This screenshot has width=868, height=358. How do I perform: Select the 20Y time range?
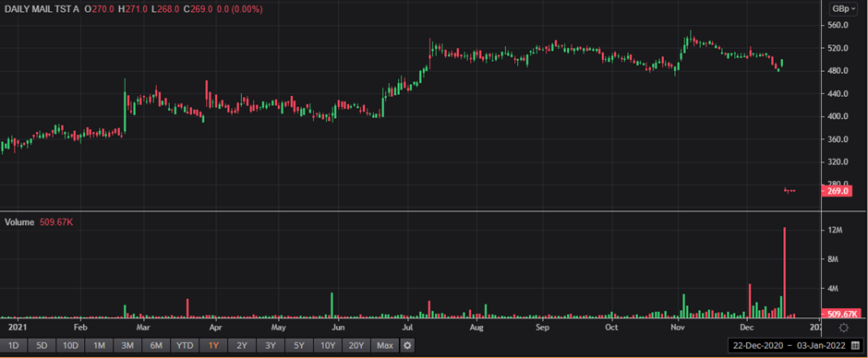356,346
